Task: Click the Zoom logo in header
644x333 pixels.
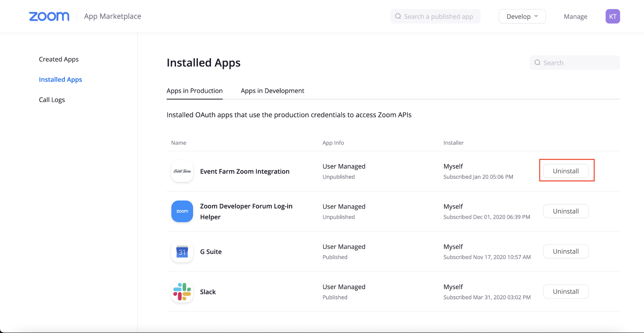Action: pyautogui.click(x=49, y=16)
